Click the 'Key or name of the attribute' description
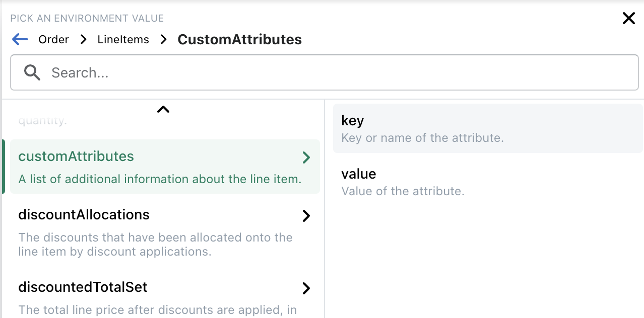Image resolution: width=644 pixels, height=318 pixels. click(x=422, y=138)
